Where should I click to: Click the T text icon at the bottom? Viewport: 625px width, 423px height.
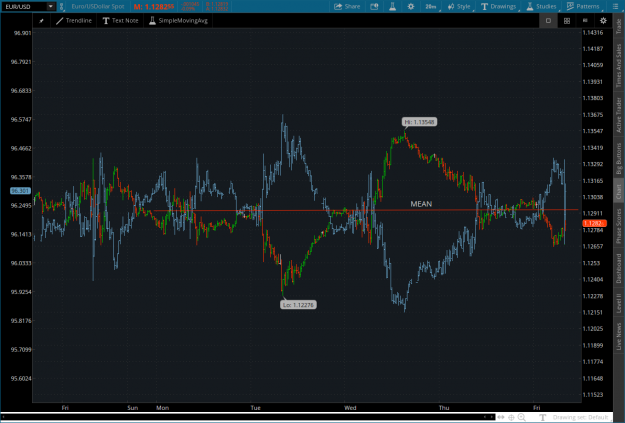tap(542, 417)
